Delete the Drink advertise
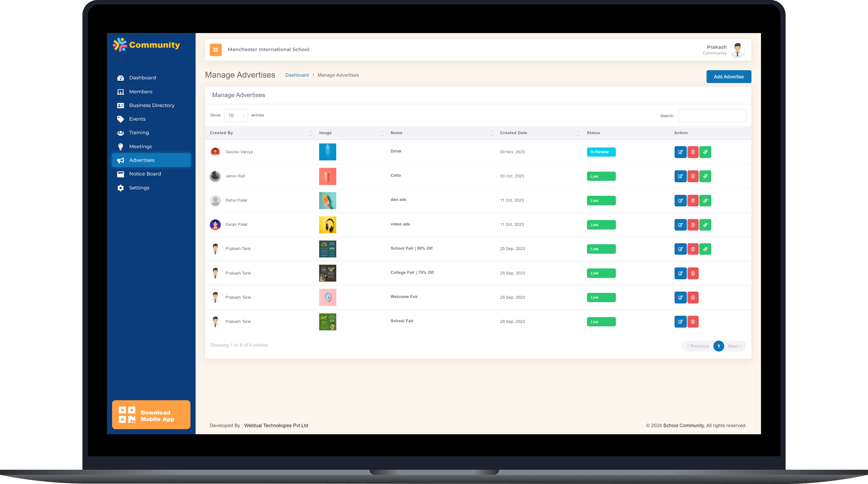 693,152
